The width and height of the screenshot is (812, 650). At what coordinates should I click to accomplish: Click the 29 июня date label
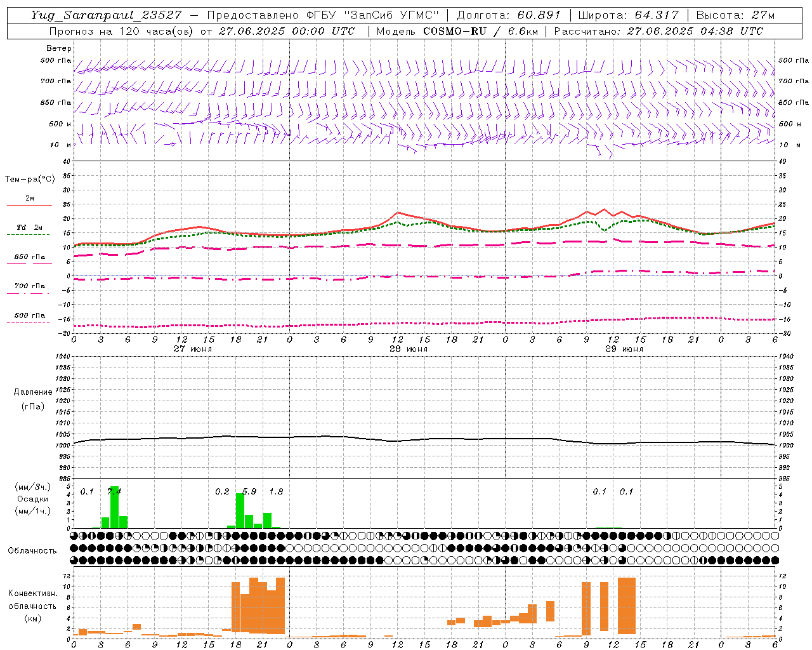[x=624, y=349]
